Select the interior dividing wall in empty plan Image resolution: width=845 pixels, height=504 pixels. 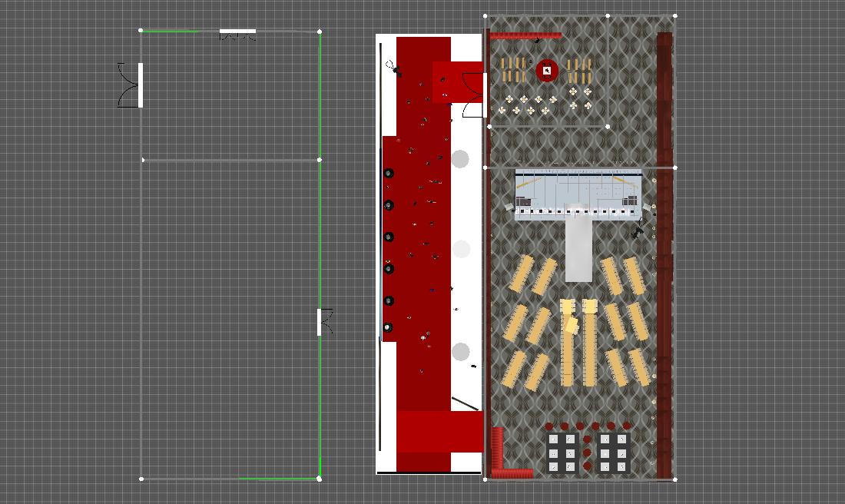(230, 160)
